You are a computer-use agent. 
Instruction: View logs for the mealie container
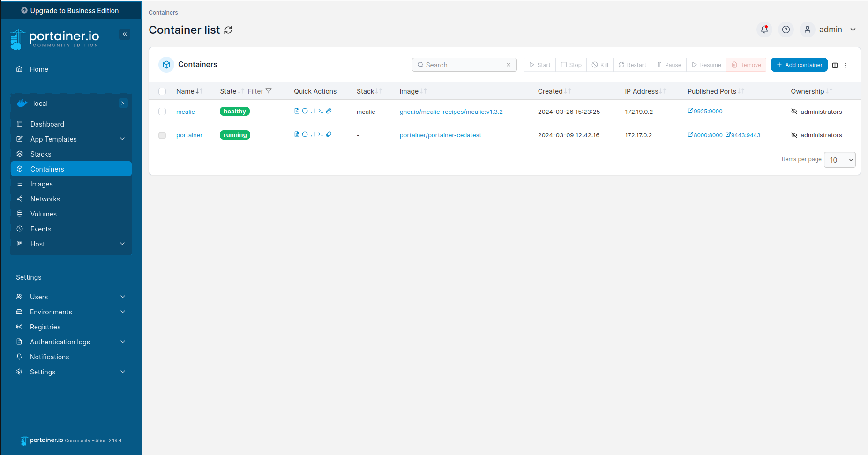(x=297, y=111)
